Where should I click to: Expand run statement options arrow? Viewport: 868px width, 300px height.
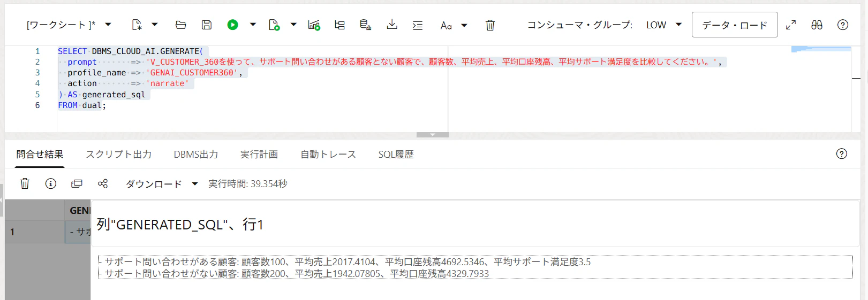click(x=253, y=25)
